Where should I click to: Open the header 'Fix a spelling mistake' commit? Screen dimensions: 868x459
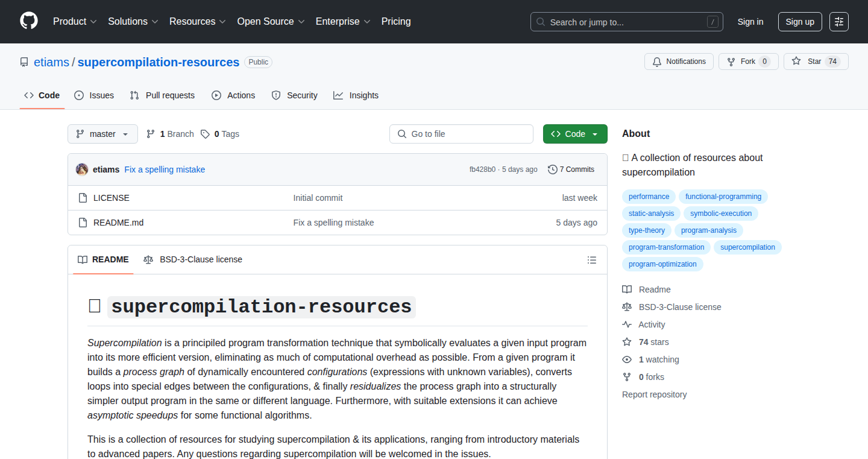pos(165,169)
